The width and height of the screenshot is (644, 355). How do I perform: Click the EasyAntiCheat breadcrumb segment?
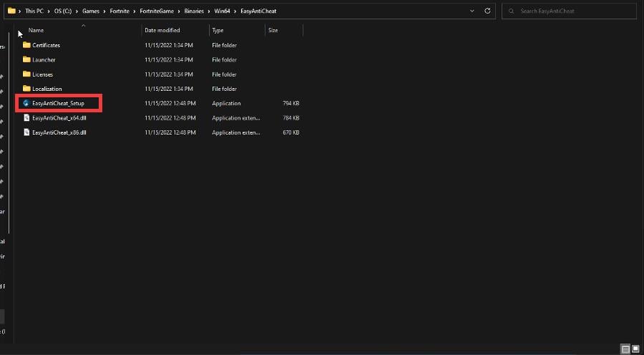258,11
